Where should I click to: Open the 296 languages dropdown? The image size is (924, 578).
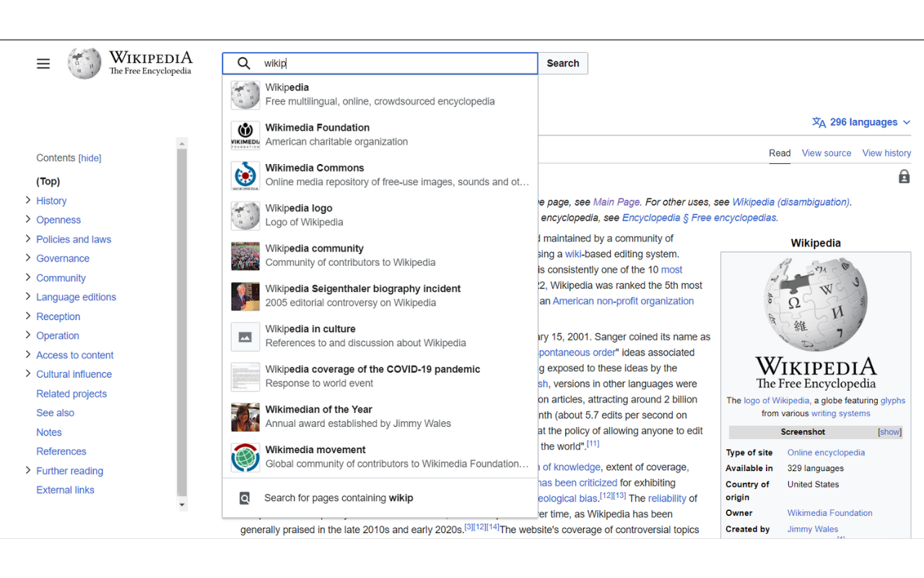point(861,122)
